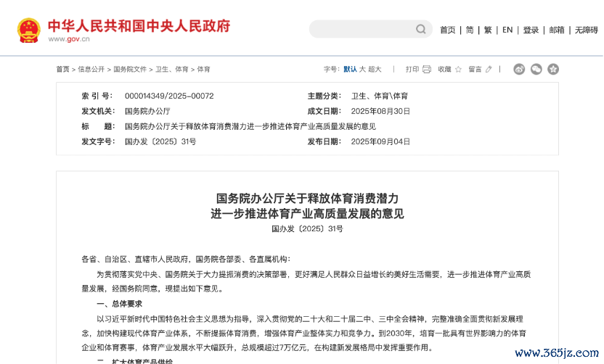Click the search magnifier icon

421,29
